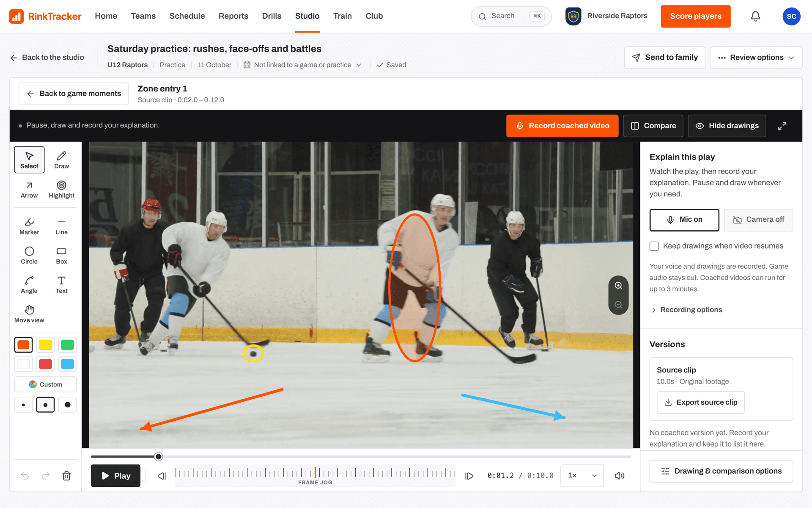This screenshot has height=508, width=812.
Task: Navigate to Drills
Action: [272, 16]
